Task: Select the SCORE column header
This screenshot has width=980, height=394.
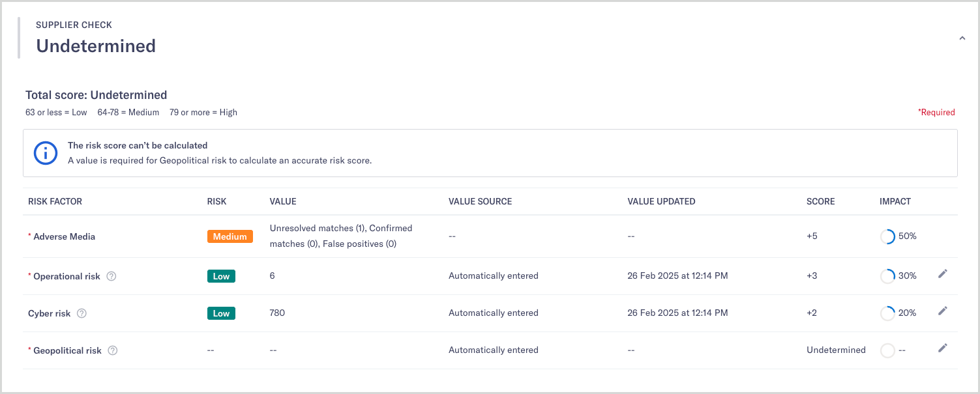Action: [820, 201]
